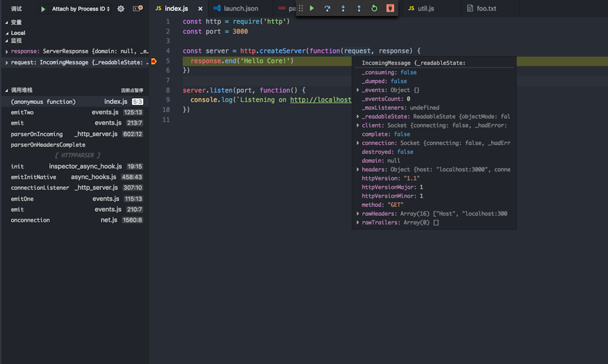Expand rawHeaders array in hover popup
608x364 pixels.
click(358, 214)
